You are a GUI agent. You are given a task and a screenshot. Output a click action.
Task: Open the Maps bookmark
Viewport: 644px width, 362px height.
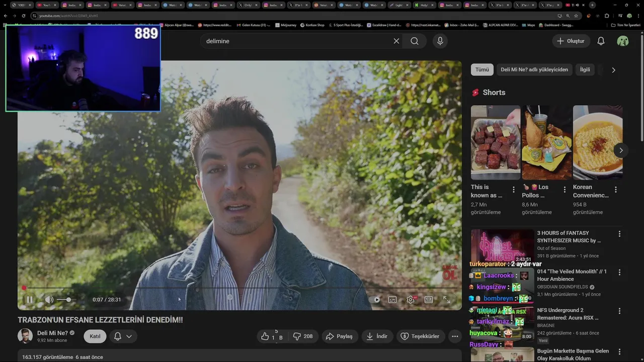pos(528,25)
